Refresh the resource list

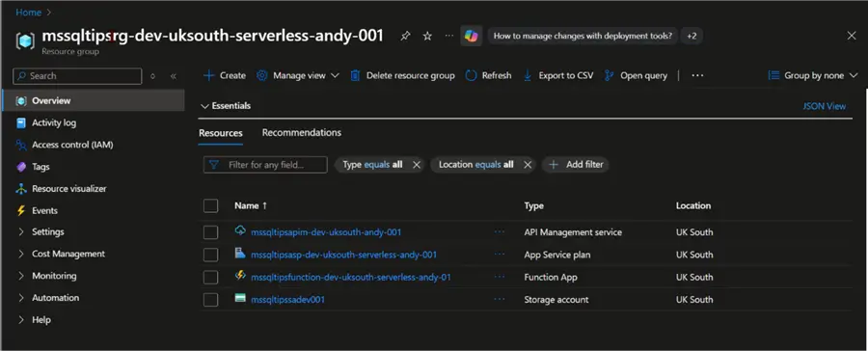pos(488,76)
